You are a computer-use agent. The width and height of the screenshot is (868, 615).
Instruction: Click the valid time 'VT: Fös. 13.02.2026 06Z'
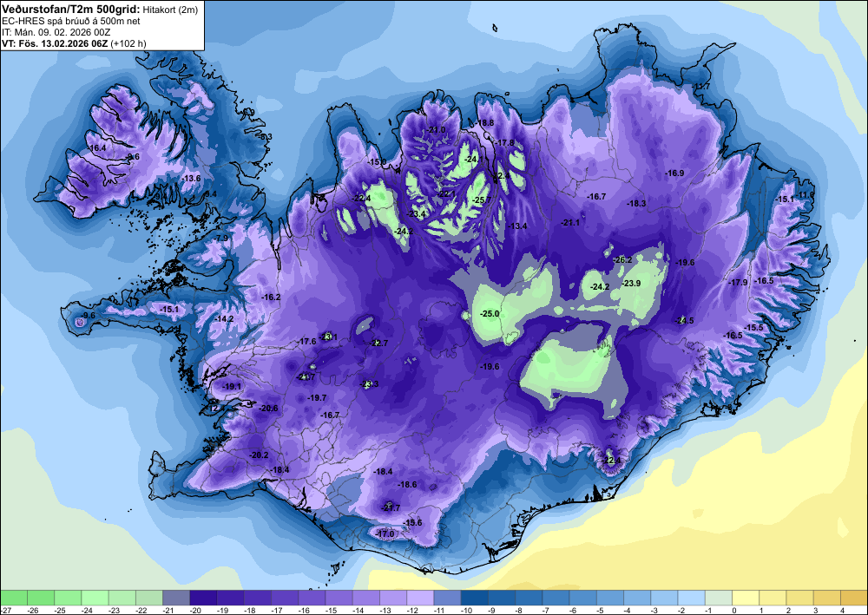pyautogui.click(x=55, y=43)
